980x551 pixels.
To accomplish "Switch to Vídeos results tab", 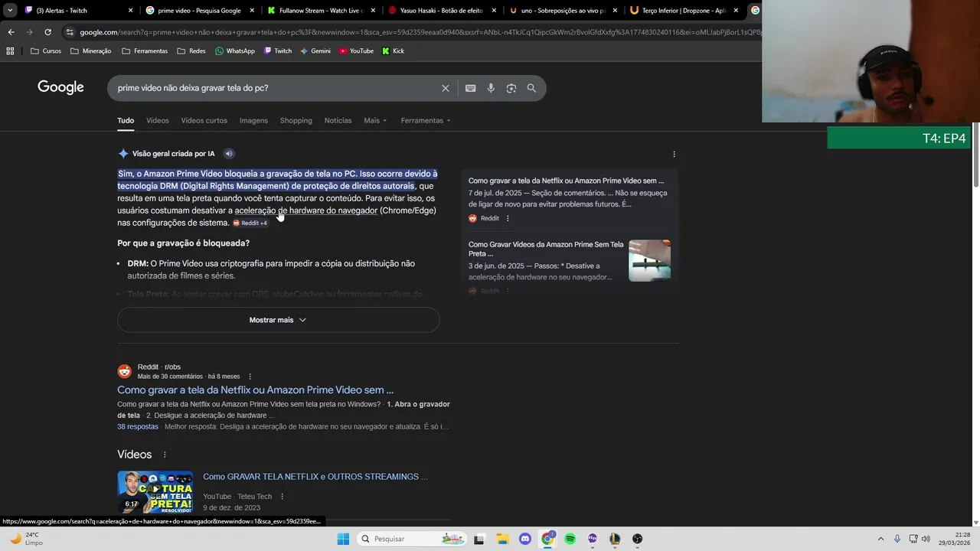I will point(157,120).
